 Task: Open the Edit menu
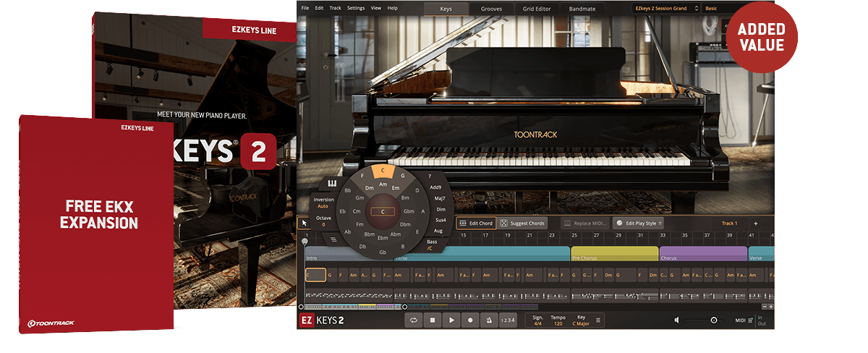coord(320,8)
